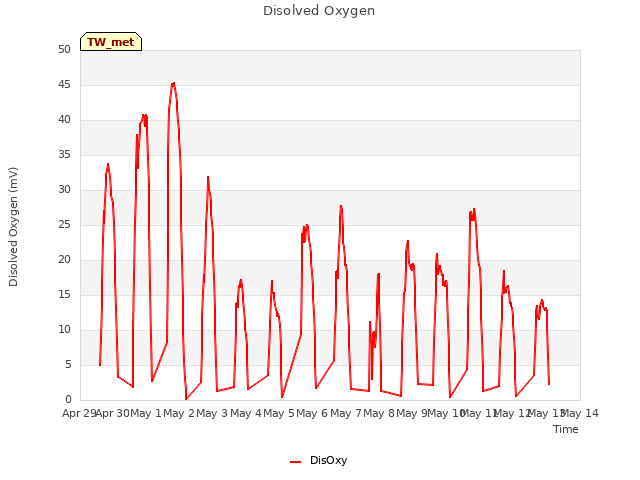Click the May 14 date tick label
This screenshot has width=640, height=480.
coord(580,413)
